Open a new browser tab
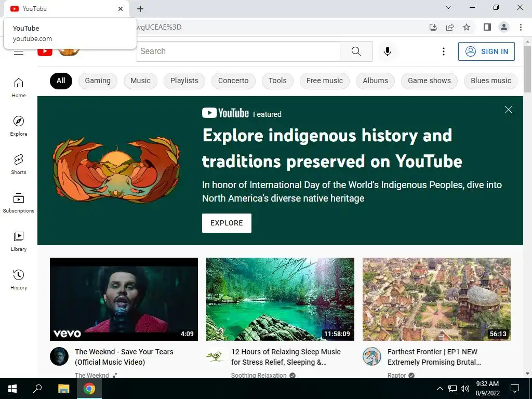 point(140,9)
